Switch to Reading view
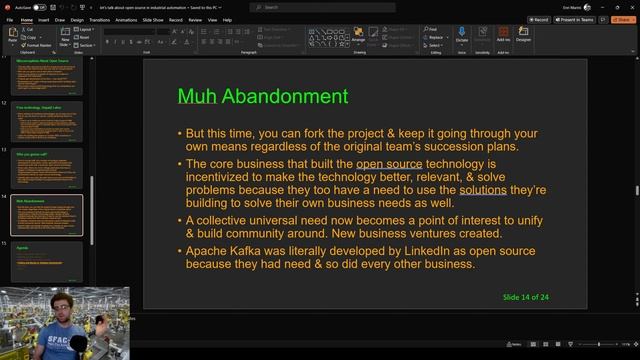The width and height of the screenshot is (640, 360). click(x=558, y=344)
